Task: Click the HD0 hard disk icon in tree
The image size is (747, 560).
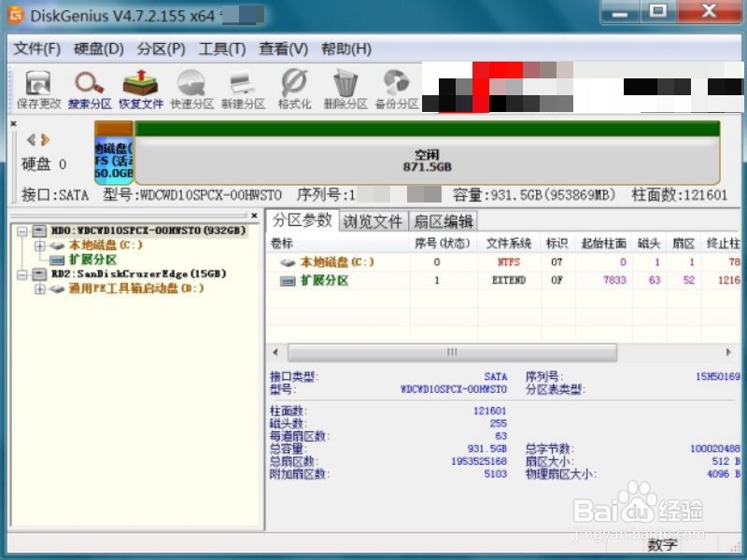Action: pos(39,231)
